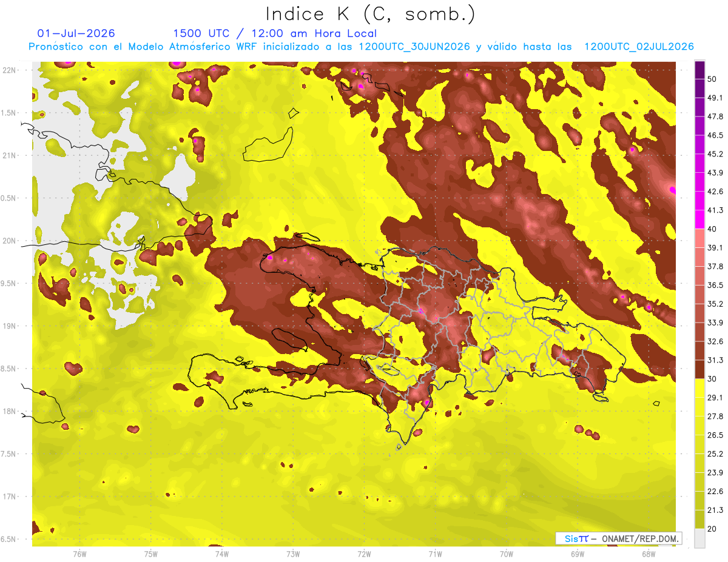Click the "33.9" color scale label

716,323
